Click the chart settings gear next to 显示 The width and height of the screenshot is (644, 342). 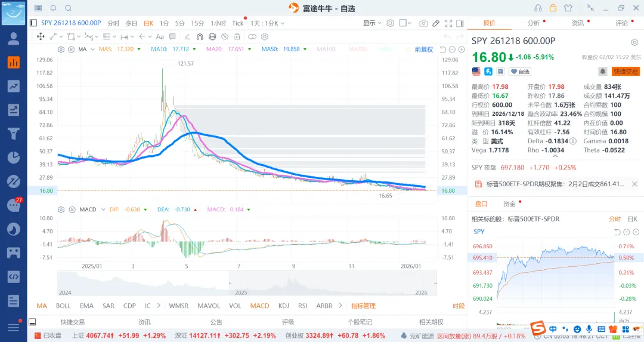tap(390, 23)
